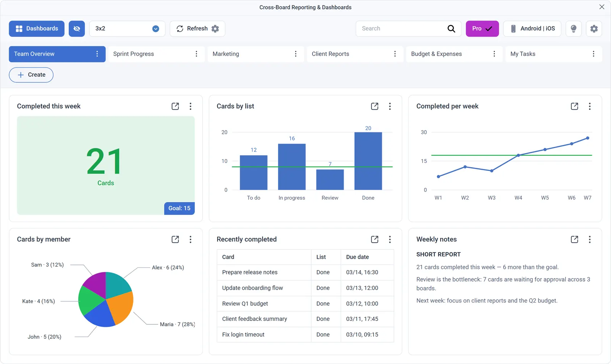Select the Fix login timeout card row
611x364 pixels.
coord(305,335)
